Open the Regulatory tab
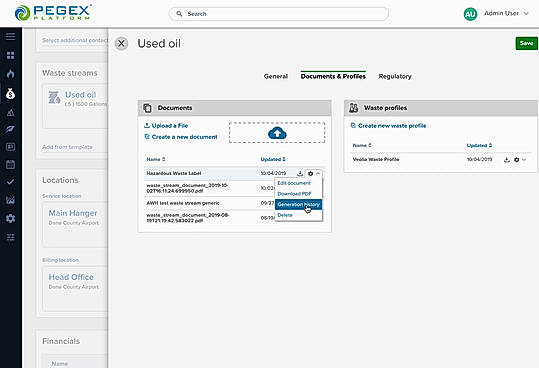Image resolution: width=539 pixels, height=368 pixels. click(395, 76)
